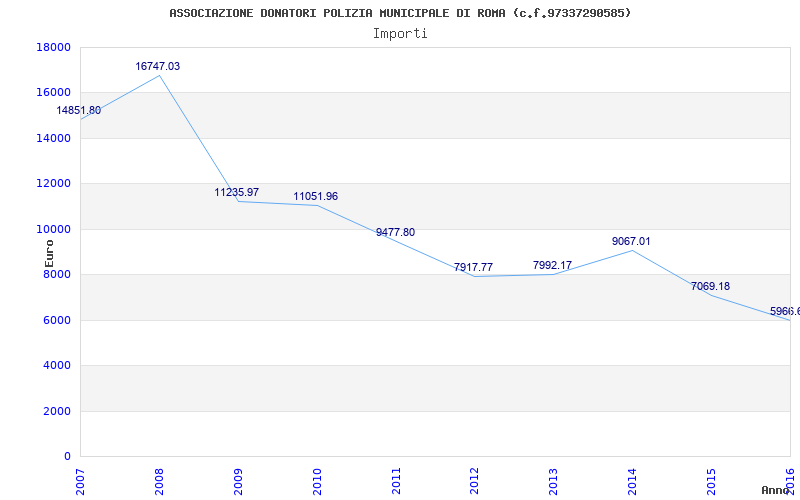This screenshot has height=500, width=800.
Task: Select the 14851.80 data label
Action: coord(79,110)
